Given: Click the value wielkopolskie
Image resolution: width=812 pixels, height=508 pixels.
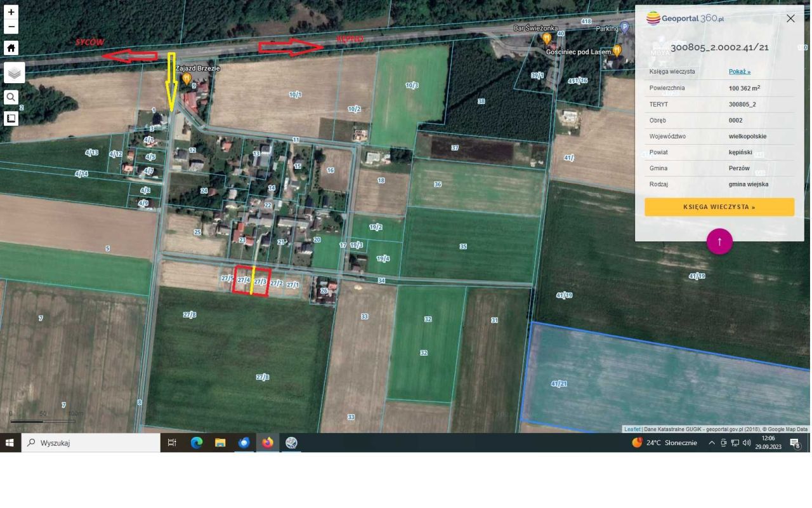Looking at the screenshot, I should tap(747, 137).
